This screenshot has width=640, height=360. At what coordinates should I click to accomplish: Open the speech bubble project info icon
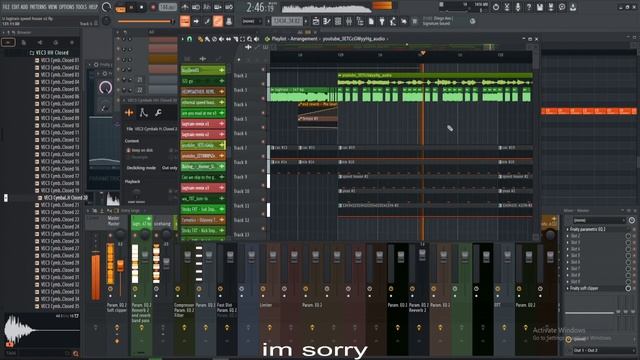562,7
